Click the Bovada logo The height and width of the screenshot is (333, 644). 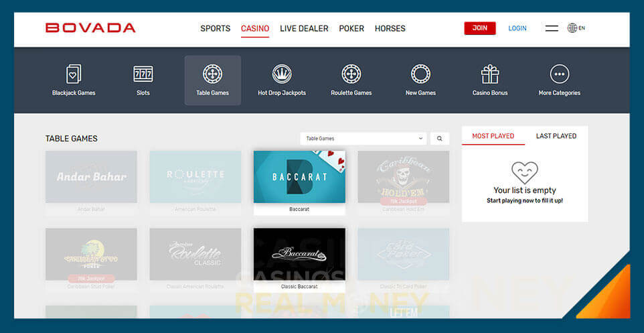[x=90, y=28]
